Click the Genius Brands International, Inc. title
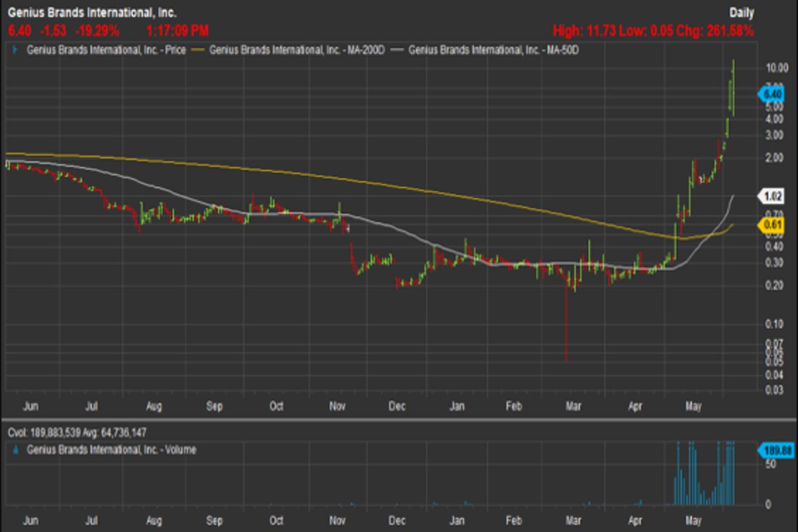Viewport: 798px width, 532px height. click(x=91, y=13)
